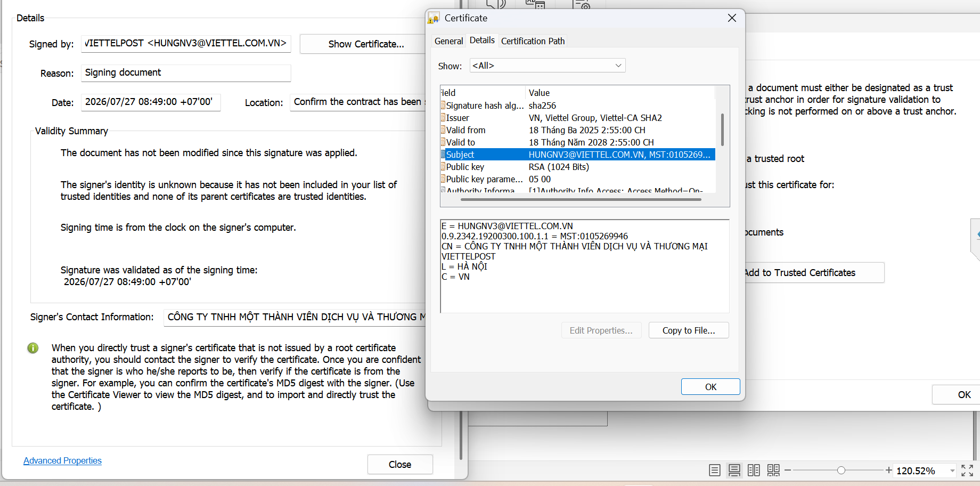Close the signature Details dialog
980x486 pixels.
[400, 465]
